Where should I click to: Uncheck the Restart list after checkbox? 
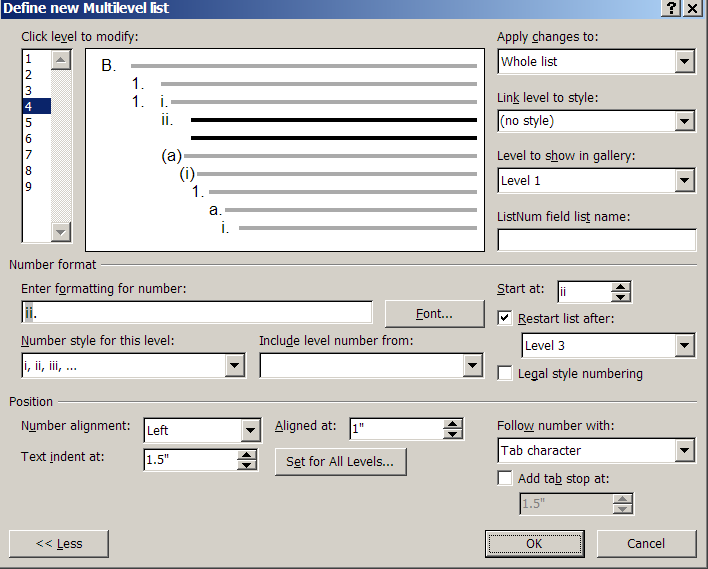pyautogui.click(x=505, y=318)
